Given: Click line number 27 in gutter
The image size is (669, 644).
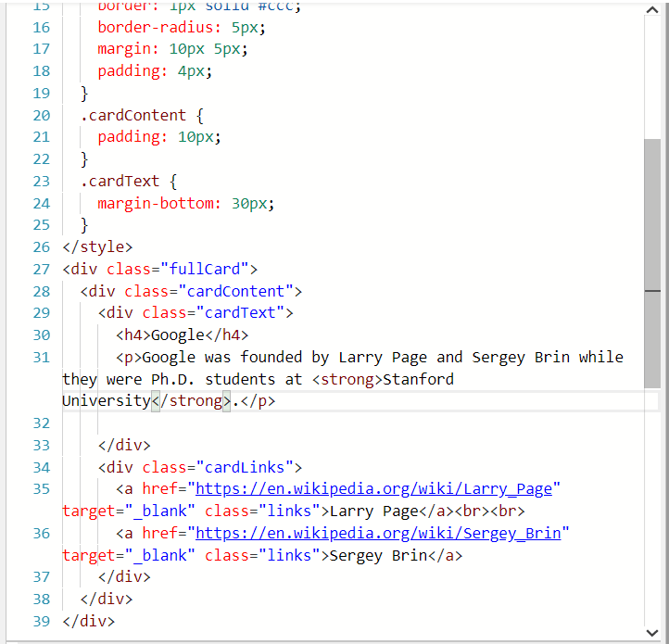Looking at the screenshot, I should 42,270.
